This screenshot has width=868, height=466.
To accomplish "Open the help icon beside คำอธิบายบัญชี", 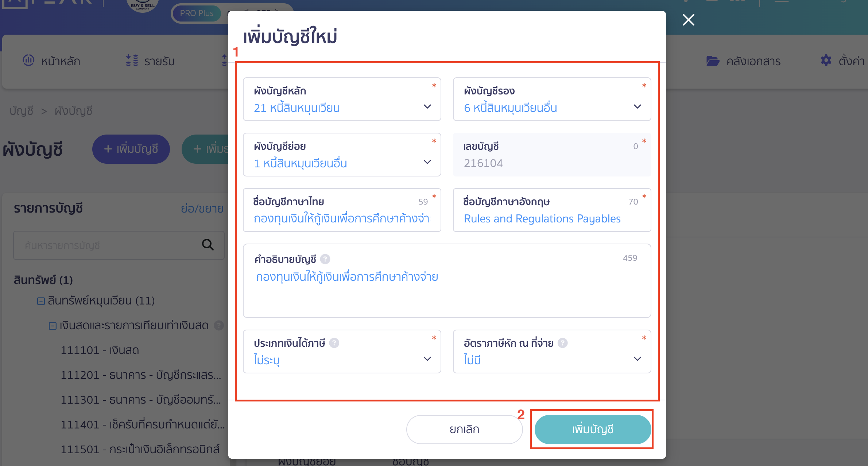I will point(326,259).
